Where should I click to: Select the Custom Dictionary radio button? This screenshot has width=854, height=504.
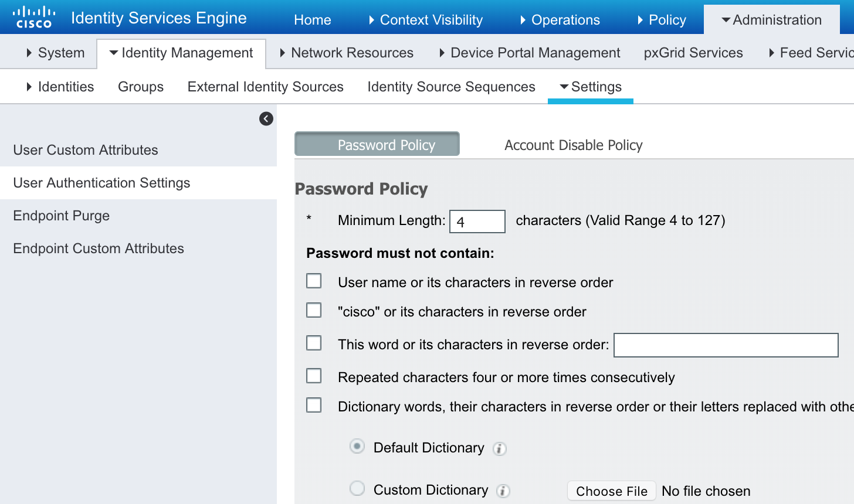pos(357,489)
